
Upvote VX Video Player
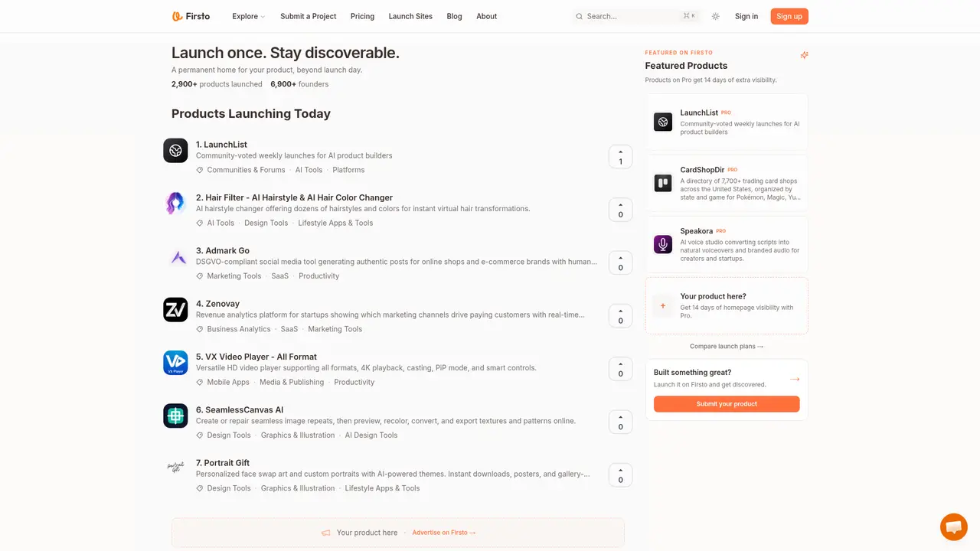[x=620, y=369]
